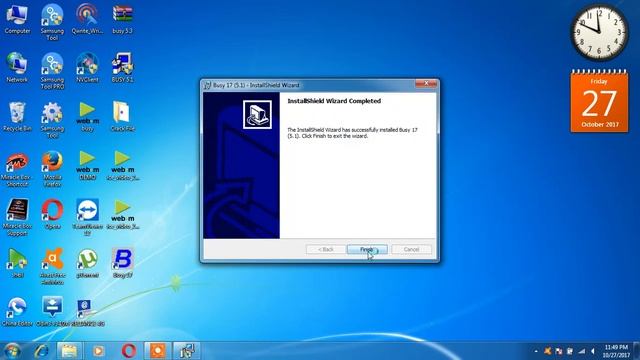
Task: Open the Action Center flag tray icon
Action: coord(559,351)
